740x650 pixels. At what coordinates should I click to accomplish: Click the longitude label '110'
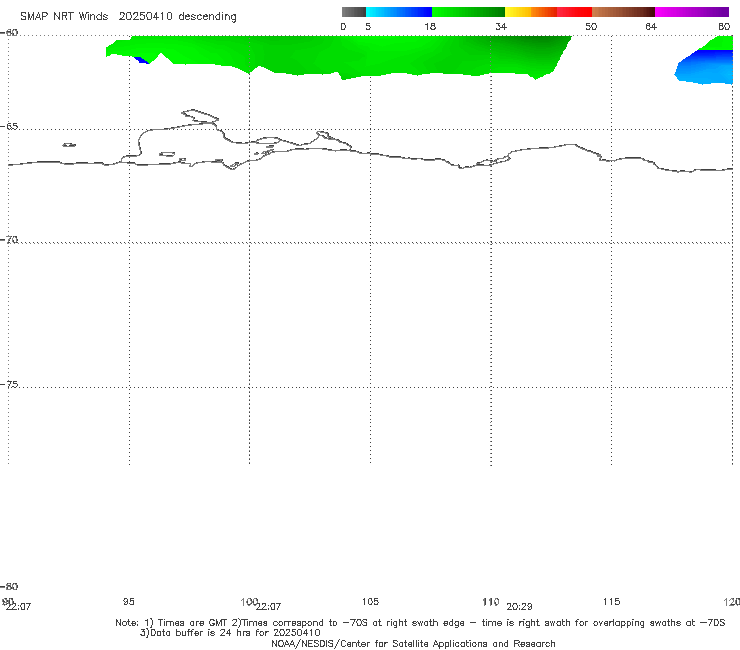(491, 601)
